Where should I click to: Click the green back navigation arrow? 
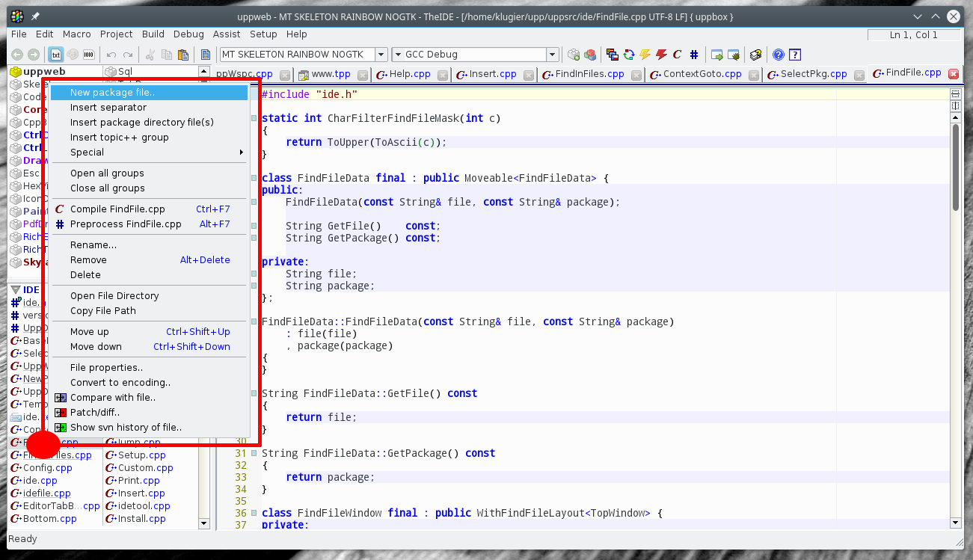(x=17, y=55)
